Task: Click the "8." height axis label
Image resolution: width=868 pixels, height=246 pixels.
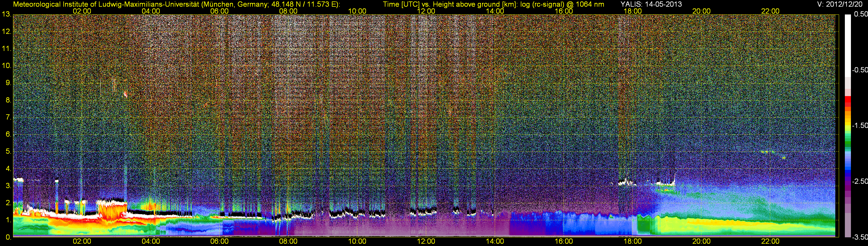Action: tap(8, 100)
